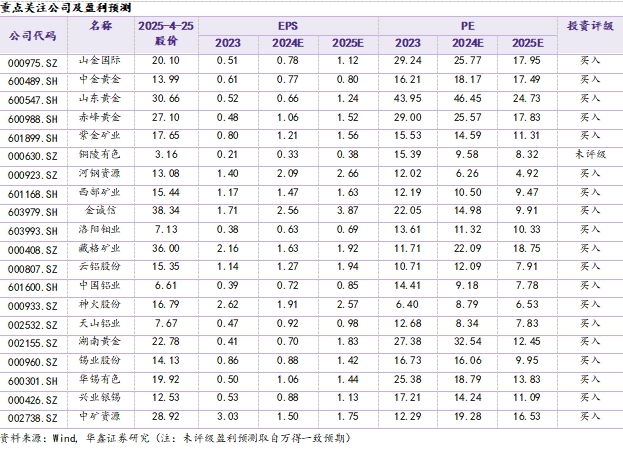This screenshot has width=623, height=450.
Task: Click company name 华锡有色
Action: [x=100, y=379]
